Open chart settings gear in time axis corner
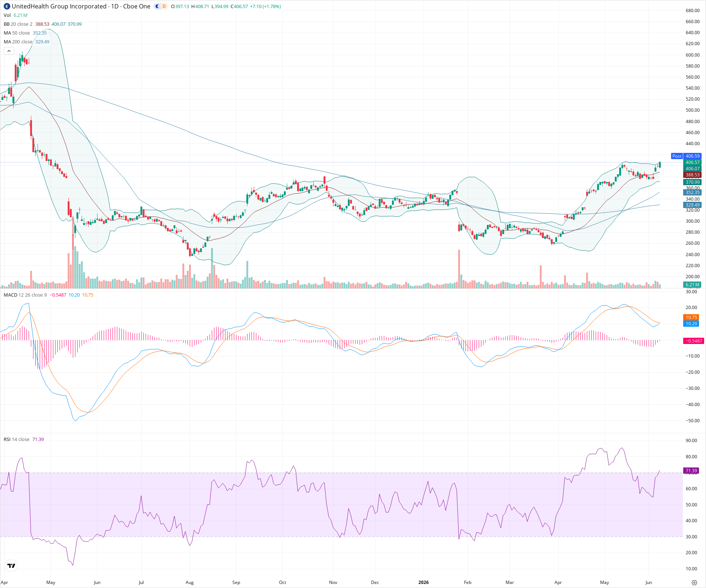 click(694, 582)
